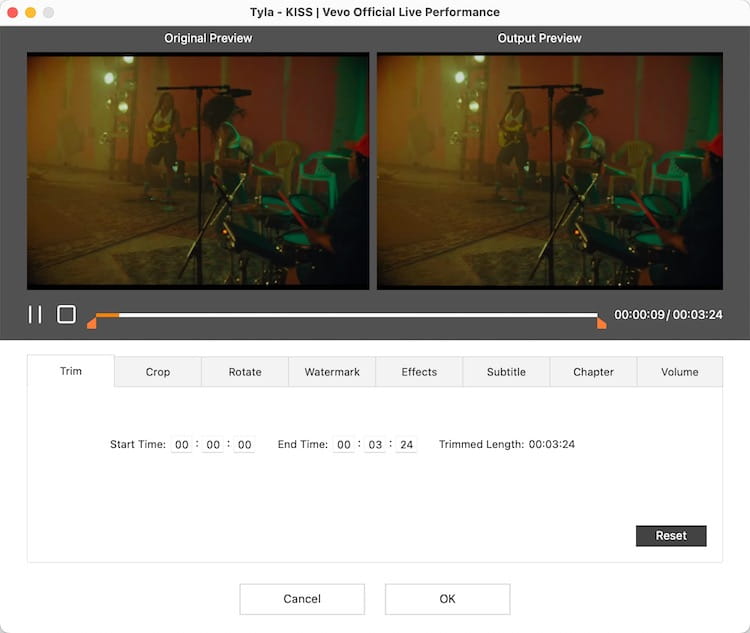750x633 pixels.
Task: Click the 00:00:09 / 00:03:24 time readout
Action: (x=668, y=314)
